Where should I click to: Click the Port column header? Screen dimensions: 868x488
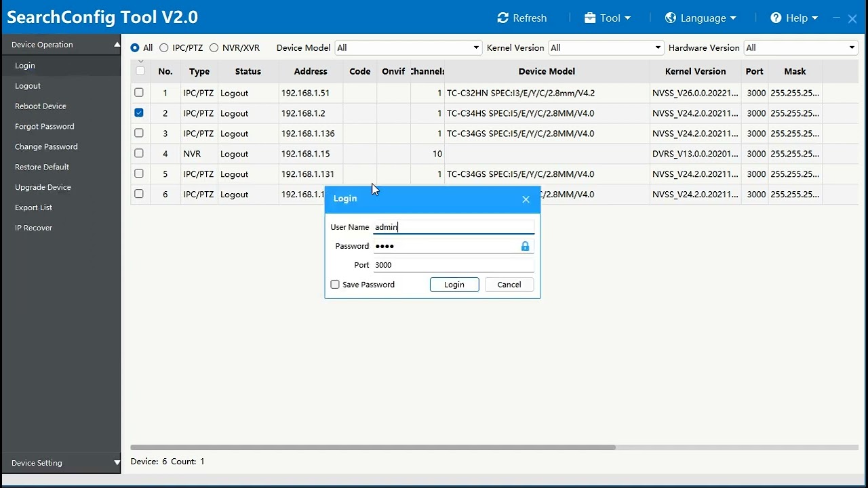[x=754, y=71]
